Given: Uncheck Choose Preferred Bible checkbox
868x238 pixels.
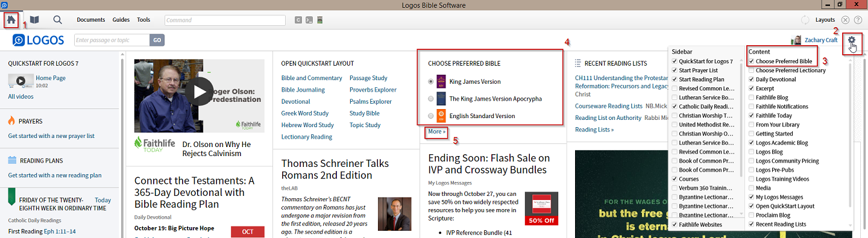Looking at the screenshot, I should click(751, 61).
